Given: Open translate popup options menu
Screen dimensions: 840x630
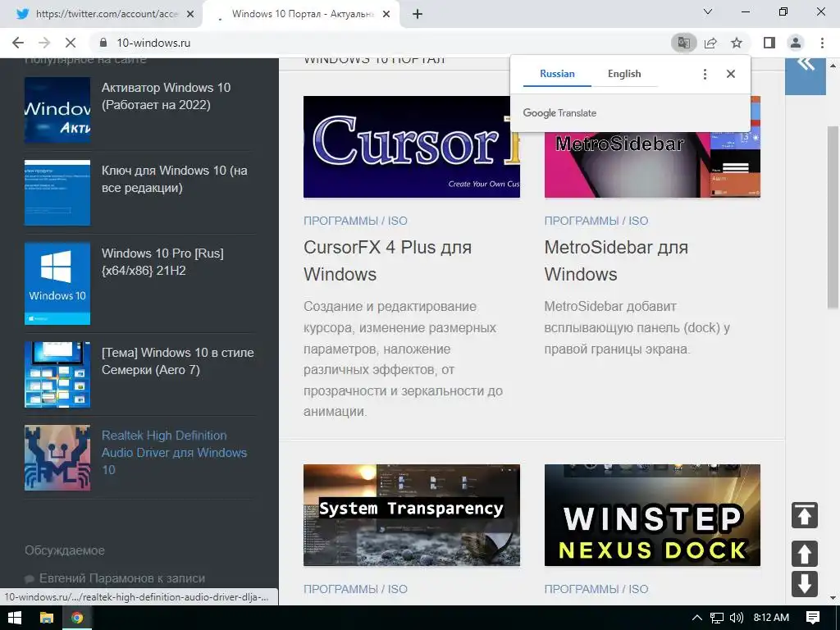Looking at the screenshot, I should [x=705, y=74].
